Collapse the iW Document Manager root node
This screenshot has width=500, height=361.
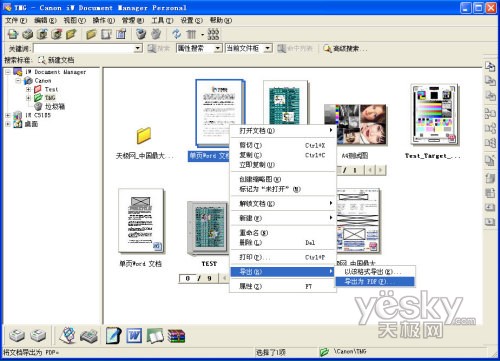click(8, 72)
